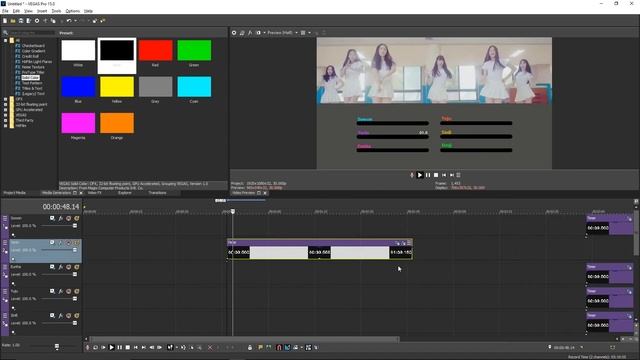Viewport: 640px width, 360px height.
Task: Open Project Video Properties in preview toolbar
Action: pyautogui.click(x=234, y=33)
